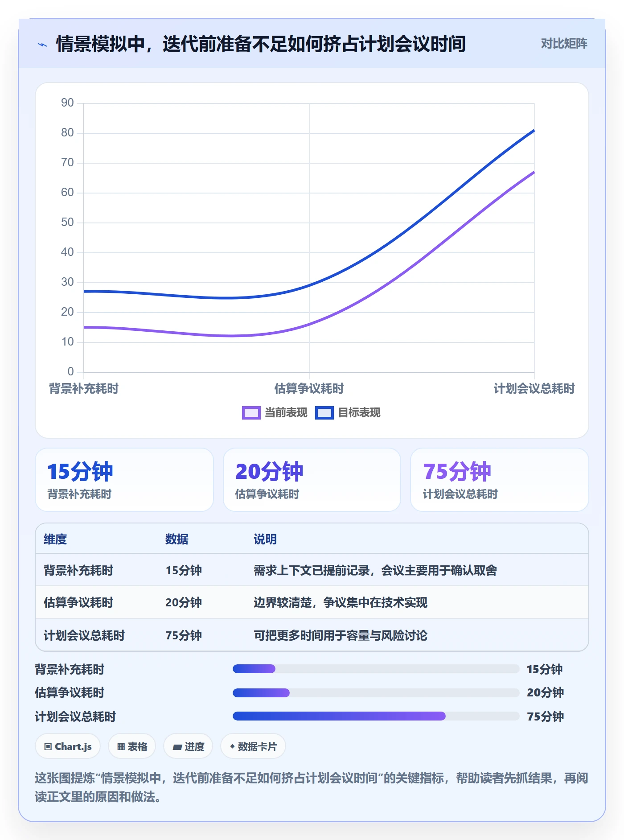This screenshot has width=624, height=840.
Task: Click the blue 目标表现 legend swatch
Action: pos(324,413)
